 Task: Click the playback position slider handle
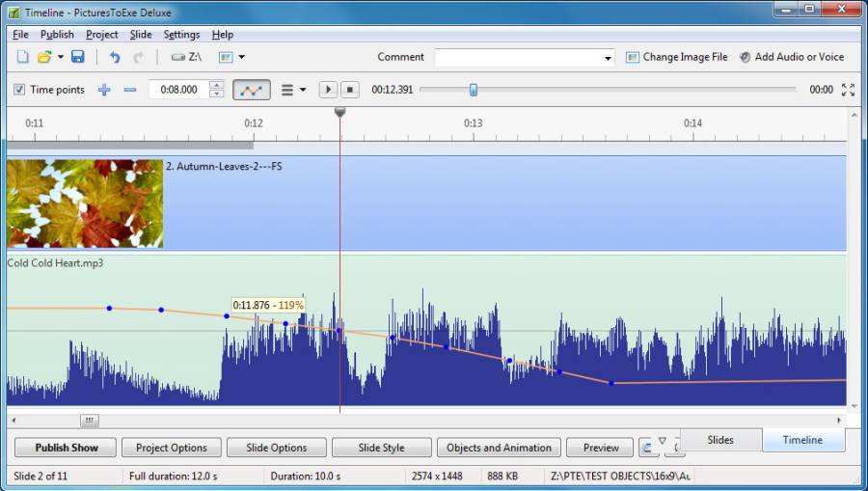(x=473, y=90)
